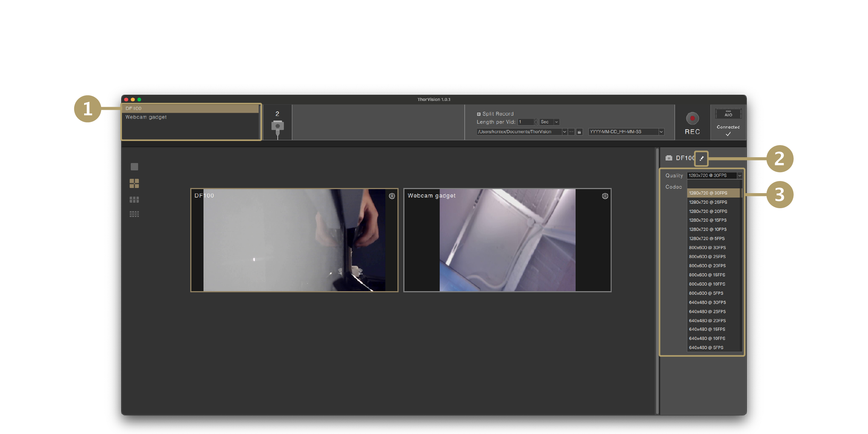
Task: Select the 3x2 grid layout icon
Action: pyautogui.click(x=134, y=199)
